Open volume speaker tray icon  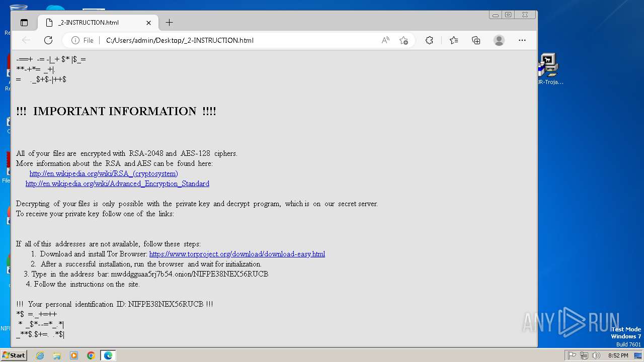(596, 355)
